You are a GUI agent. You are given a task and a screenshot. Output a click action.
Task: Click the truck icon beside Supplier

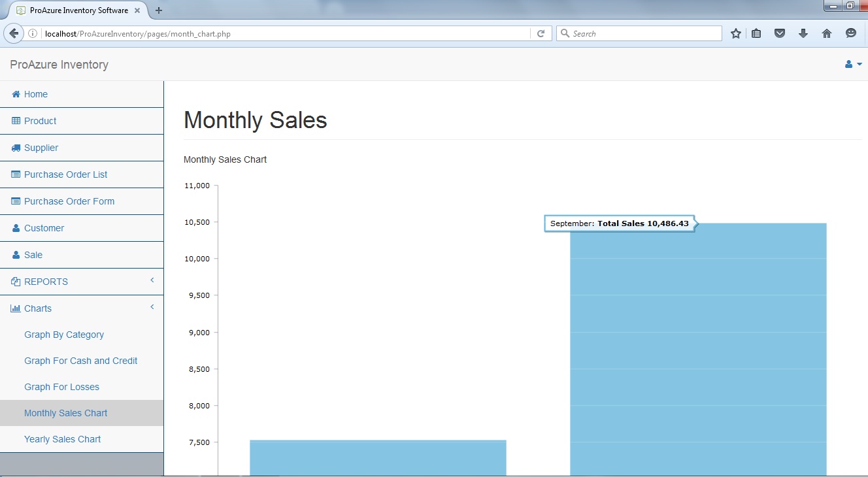pos(16,148)
